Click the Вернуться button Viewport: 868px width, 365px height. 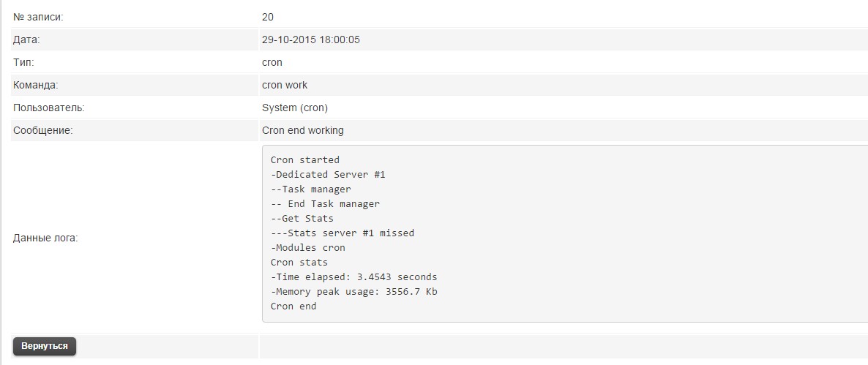click(45, 346)
